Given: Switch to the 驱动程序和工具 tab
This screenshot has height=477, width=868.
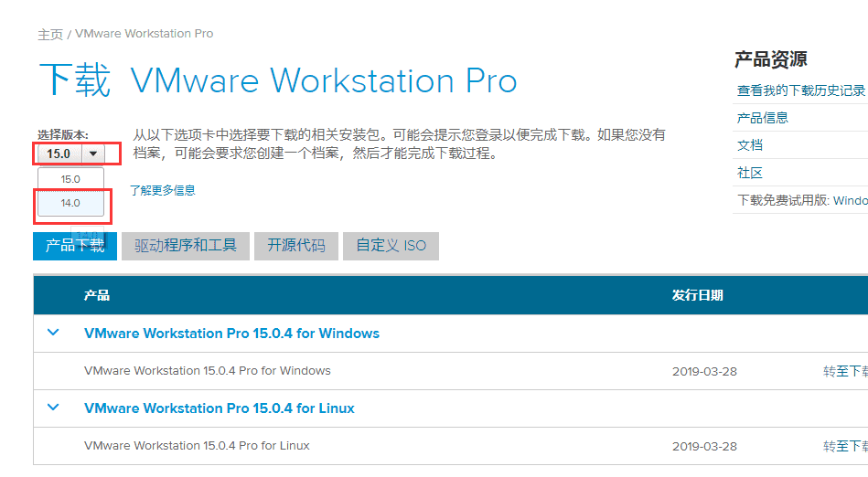Looking at the screenshot, I should click(x=186, y=246).
